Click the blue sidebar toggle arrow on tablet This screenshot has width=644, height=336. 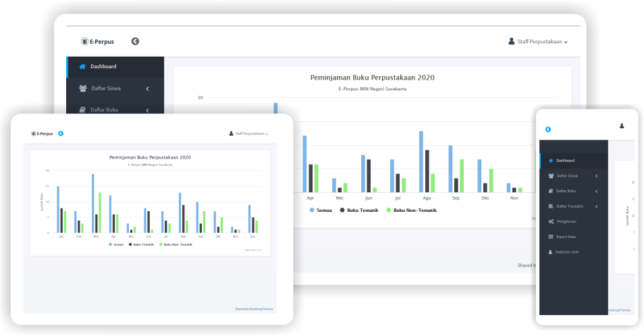[x=61, y=134]
